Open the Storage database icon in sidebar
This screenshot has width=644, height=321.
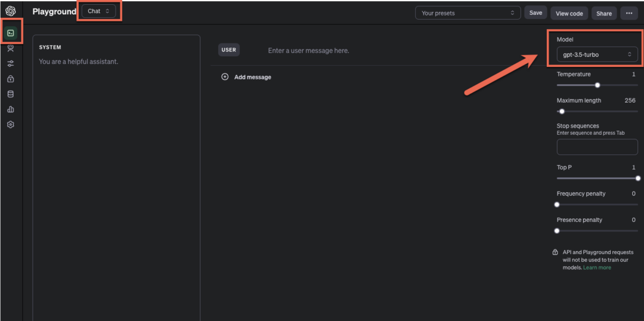click(x=10, y=94)
